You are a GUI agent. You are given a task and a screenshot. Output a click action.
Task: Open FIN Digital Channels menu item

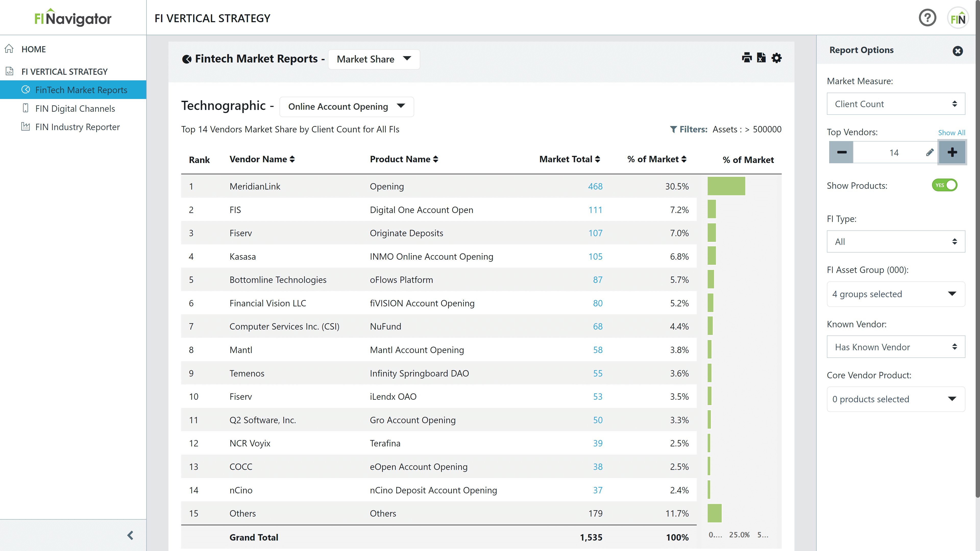(75, 108)
